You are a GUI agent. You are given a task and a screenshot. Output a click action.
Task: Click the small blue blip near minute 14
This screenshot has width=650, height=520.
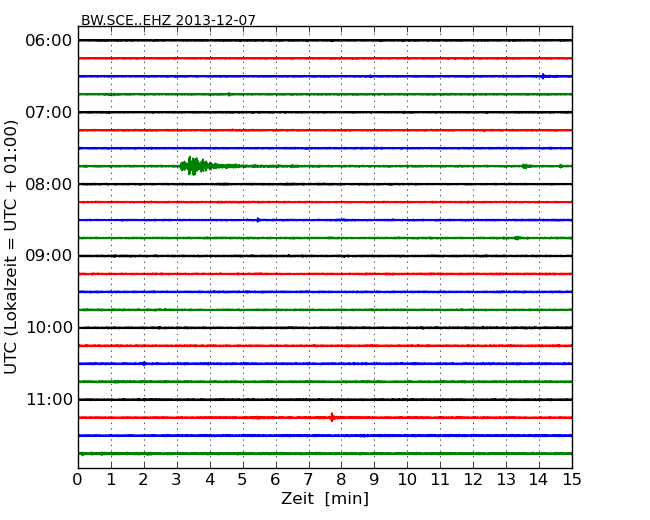tap(543, 76)
